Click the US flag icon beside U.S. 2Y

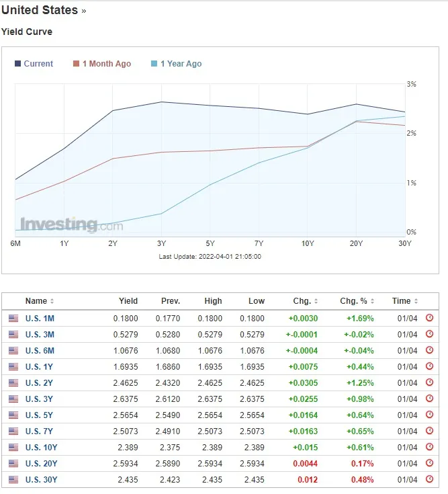(13, 382)
